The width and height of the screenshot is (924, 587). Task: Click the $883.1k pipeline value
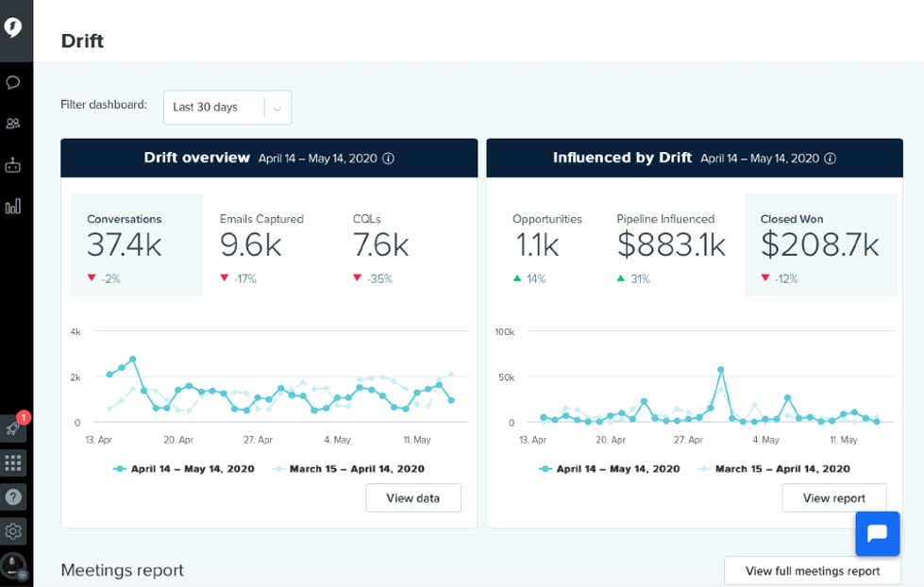click(671, 244)
